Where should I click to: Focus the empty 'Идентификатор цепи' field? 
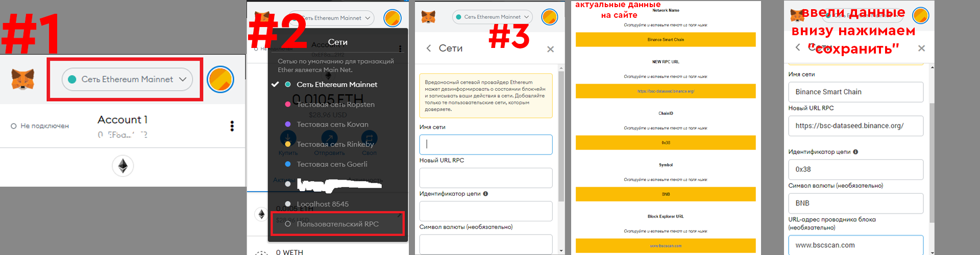click(x=486, y=211)
